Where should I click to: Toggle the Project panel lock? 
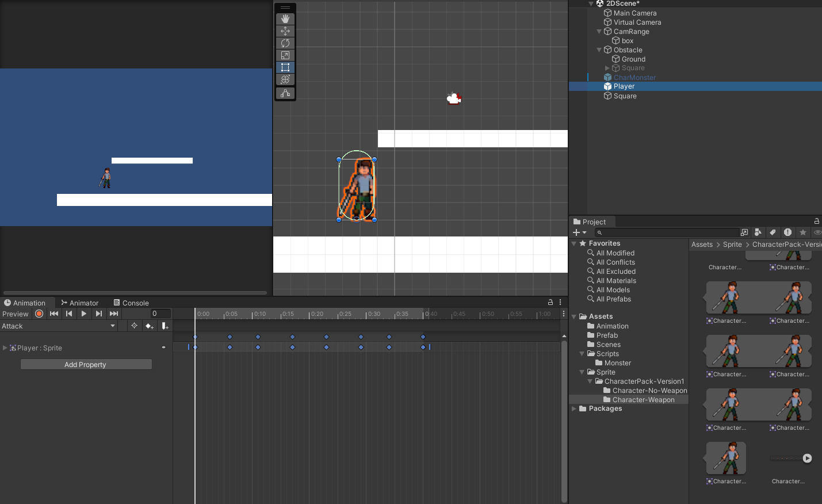click(x=816, y=222)
